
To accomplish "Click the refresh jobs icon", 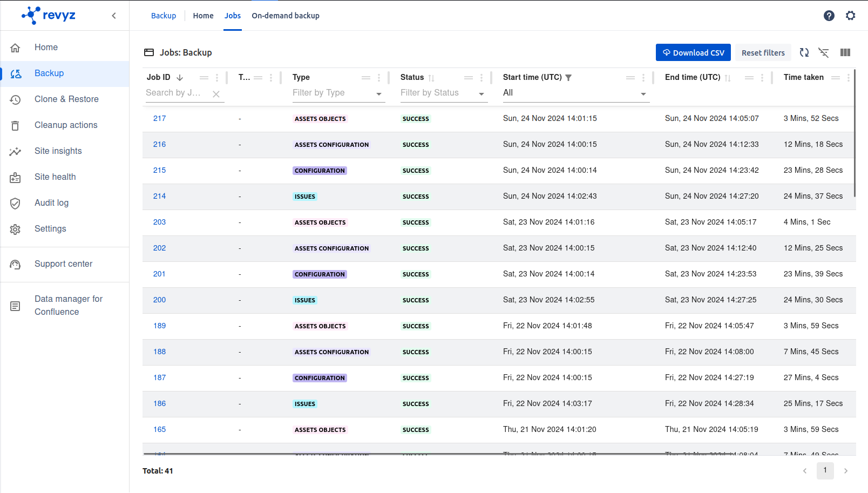I will [x=804, y=52].
